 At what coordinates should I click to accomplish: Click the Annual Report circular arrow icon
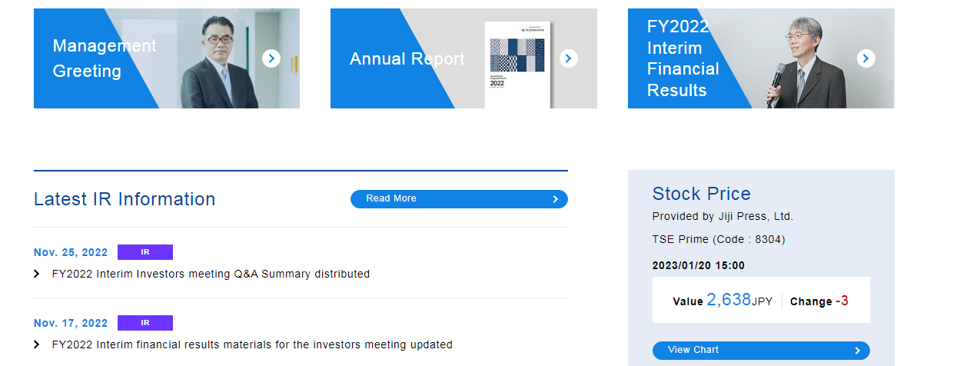tap(568, 58)
